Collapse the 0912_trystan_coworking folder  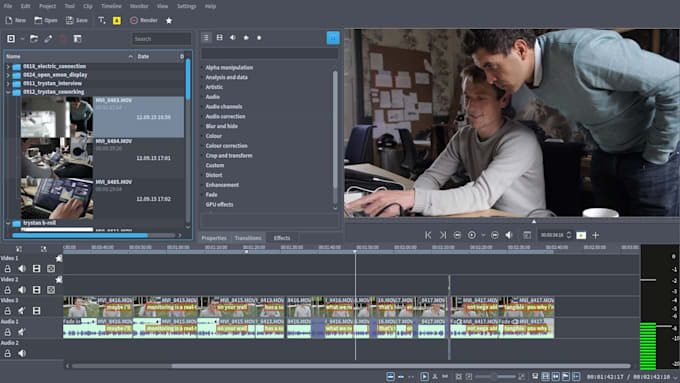tap(8, 92)
